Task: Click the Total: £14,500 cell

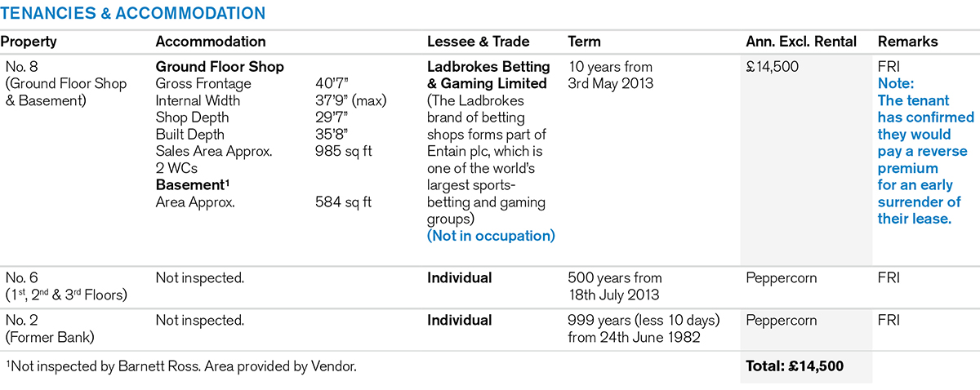Action: point(794,367)
